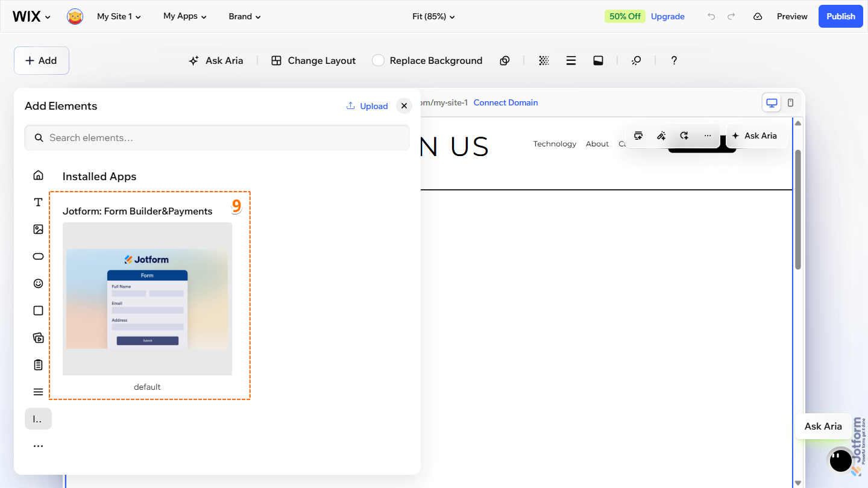Open the Button sidebar category

pyautogui.click(x=38, y=256)
